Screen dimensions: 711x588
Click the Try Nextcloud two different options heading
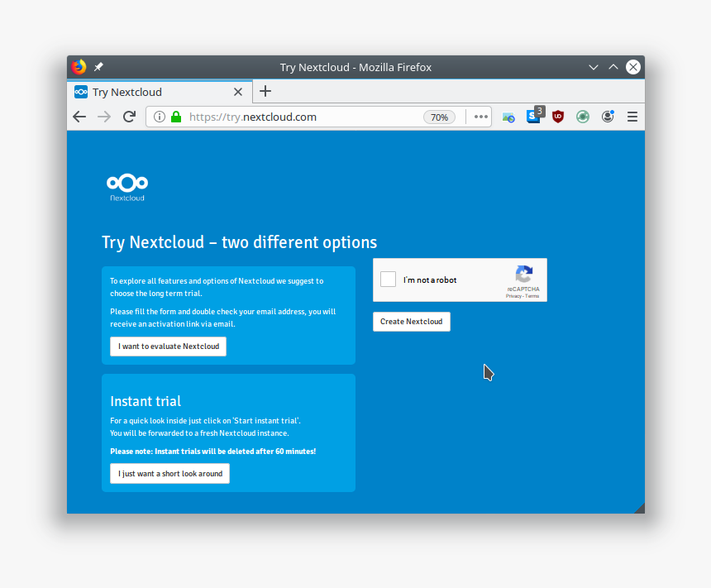tap(240, 242)
